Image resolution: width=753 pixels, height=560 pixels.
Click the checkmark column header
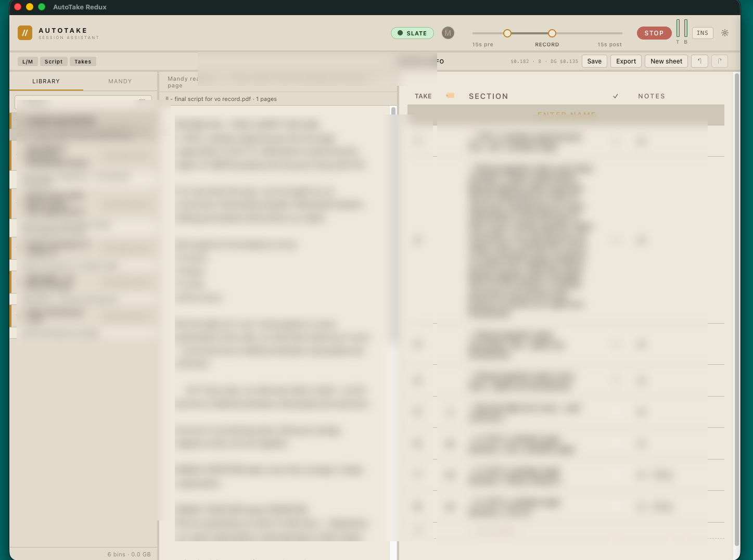[x=616, y=96]
